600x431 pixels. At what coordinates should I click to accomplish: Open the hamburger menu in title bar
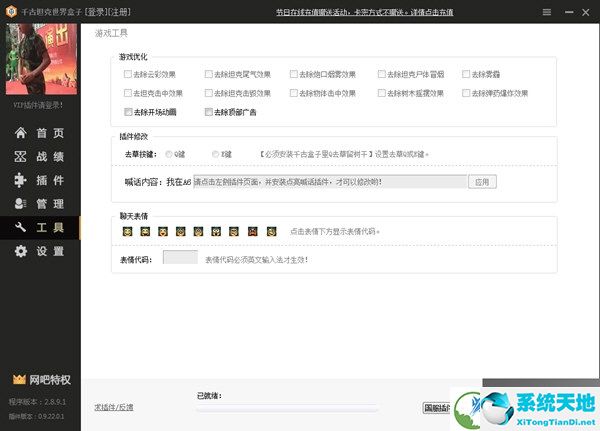(547, 12)
